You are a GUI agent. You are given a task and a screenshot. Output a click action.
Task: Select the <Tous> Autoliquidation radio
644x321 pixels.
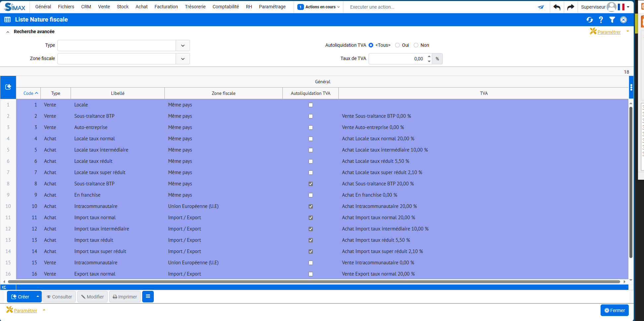tap(371, 45)
